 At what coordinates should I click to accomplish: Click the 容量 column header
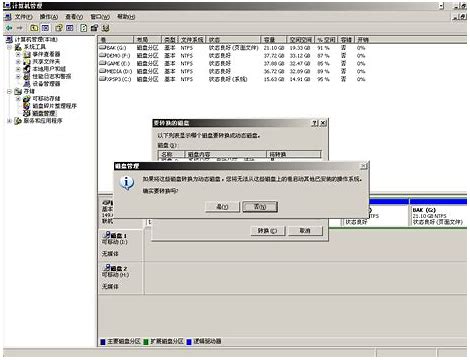click(x=273, y=40)
